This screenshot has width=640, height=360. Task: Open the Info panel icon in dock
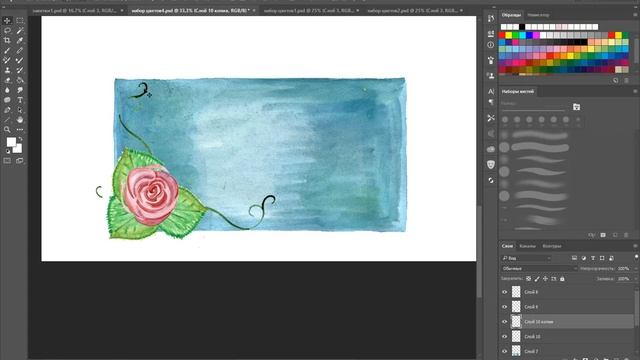491,45
